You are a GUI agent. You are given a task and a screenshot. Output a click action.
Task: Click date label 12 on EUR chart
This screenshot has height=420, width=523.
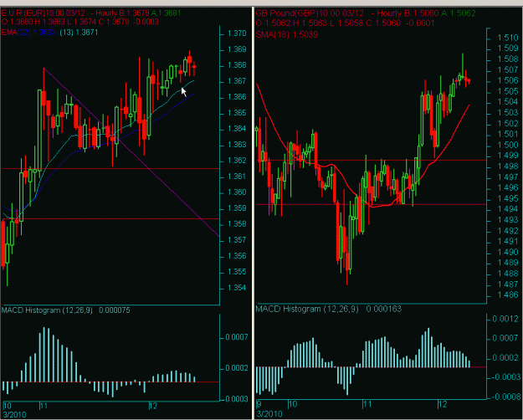point(153,406)
